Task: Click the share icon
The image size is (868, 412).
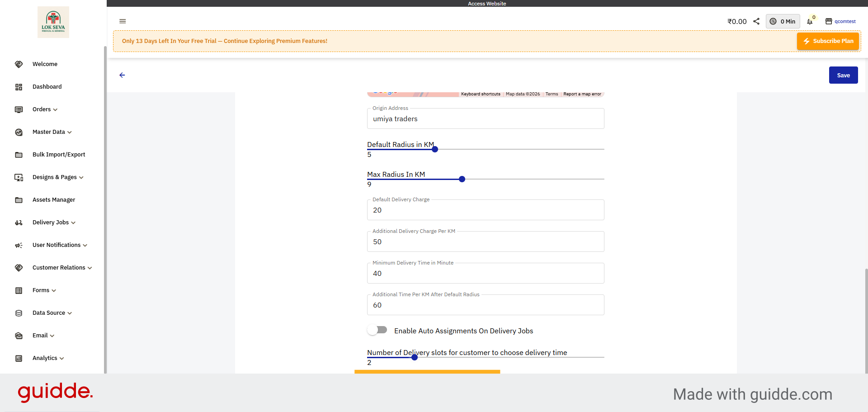Action: [756, 21]
